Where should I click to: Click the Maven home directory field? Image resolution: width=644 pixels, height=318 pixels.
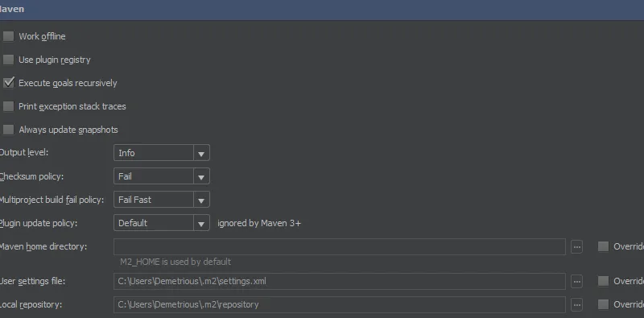(340, 246)
